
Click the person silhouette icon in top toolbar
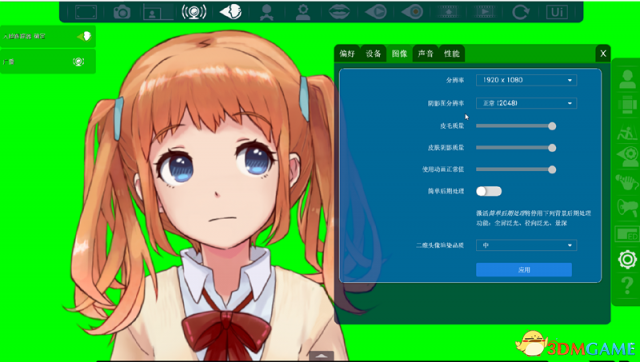(x=267, y=12)
